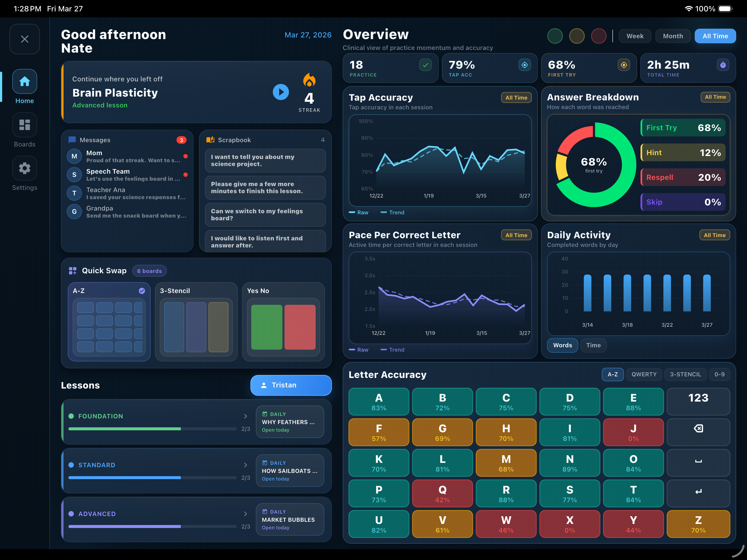Open the Boards sidebar icon
Screen dimensions: 747x560
(25, 125)
